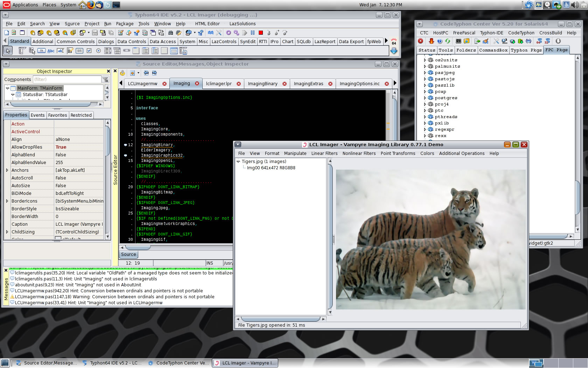Expand the os2units package node

(x=425, y=60)
